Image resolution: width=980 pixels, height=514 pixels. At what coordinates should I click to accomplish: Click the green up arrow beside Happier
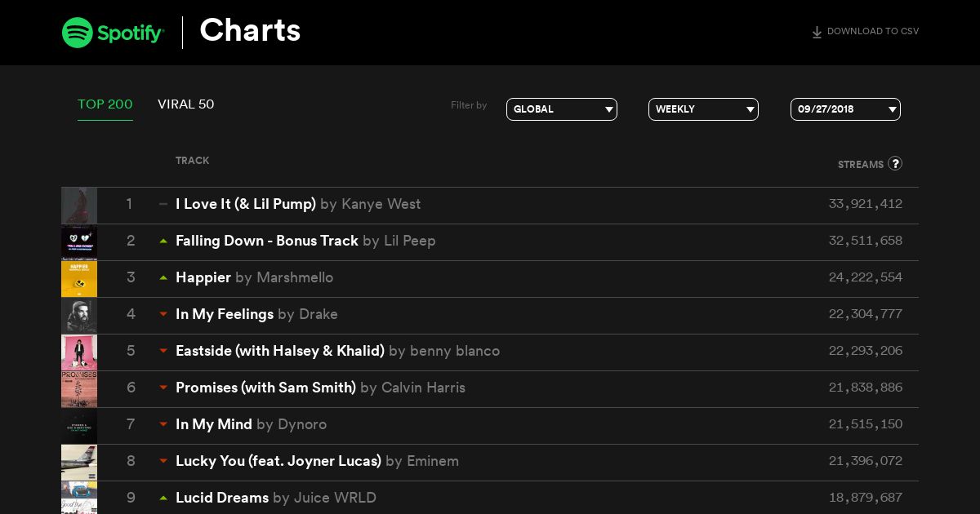pyautogui.click(x=163, y=277)
